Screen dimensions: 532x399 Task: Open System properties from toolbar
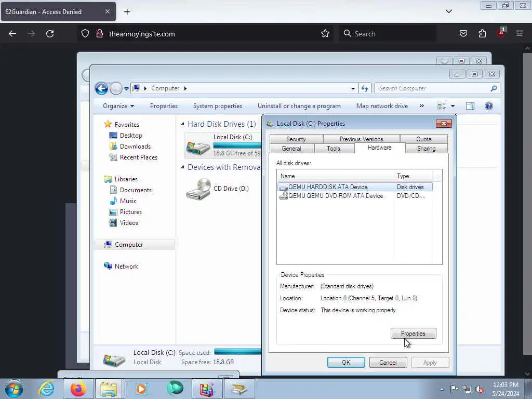[x=218, y=106]
